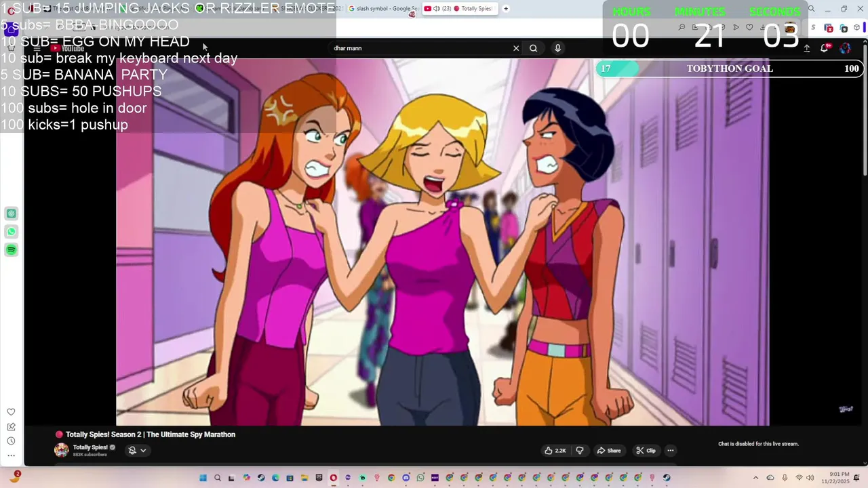This screenshot has height=488, width=868.
Task: Play or pause the Totally Spies video
Action: [x=442, y=242]
